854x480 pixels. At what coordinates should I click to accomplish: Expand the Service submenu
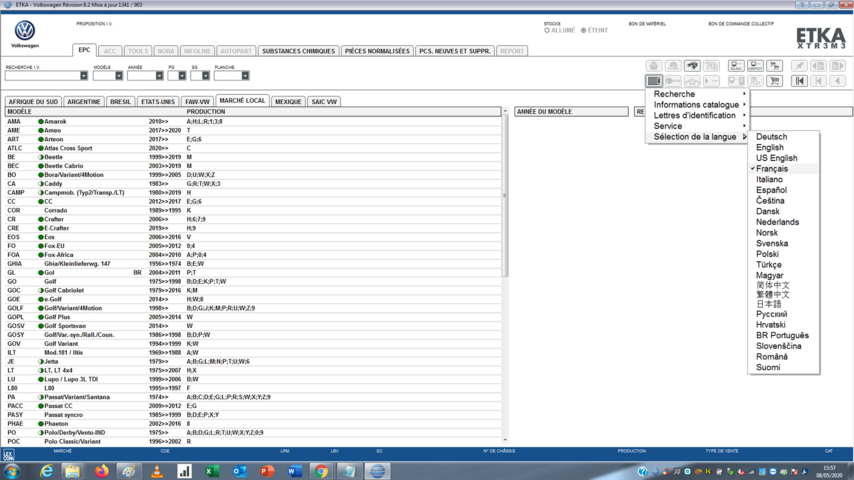[698, 126]
